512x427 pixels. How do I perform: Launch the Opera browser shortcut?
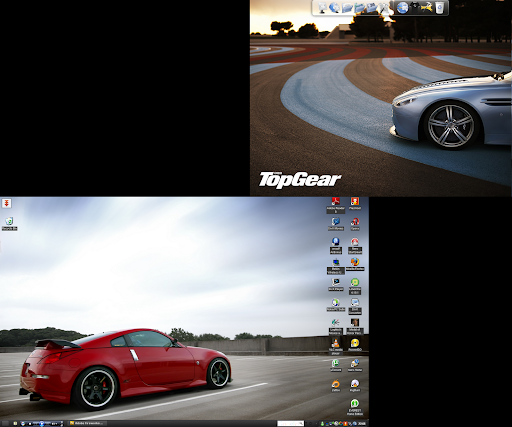pyautogui.click(x=355, y=224)
